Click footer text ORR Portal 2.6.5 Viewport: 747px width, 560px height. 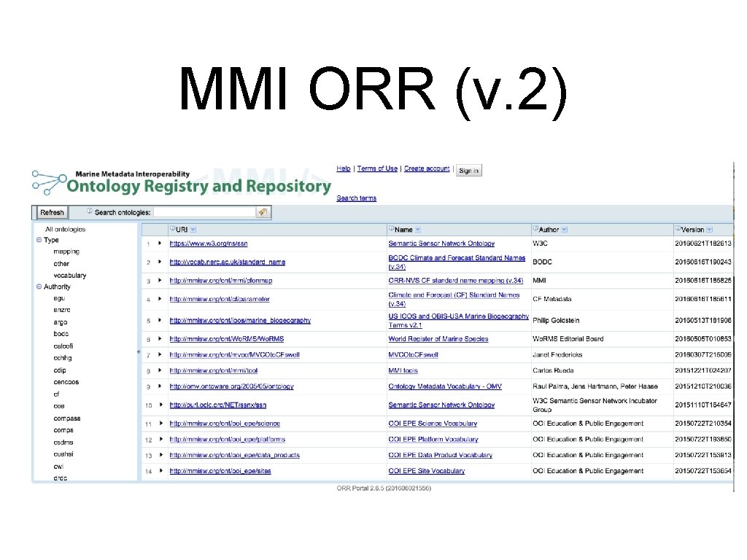coord(384,488)
